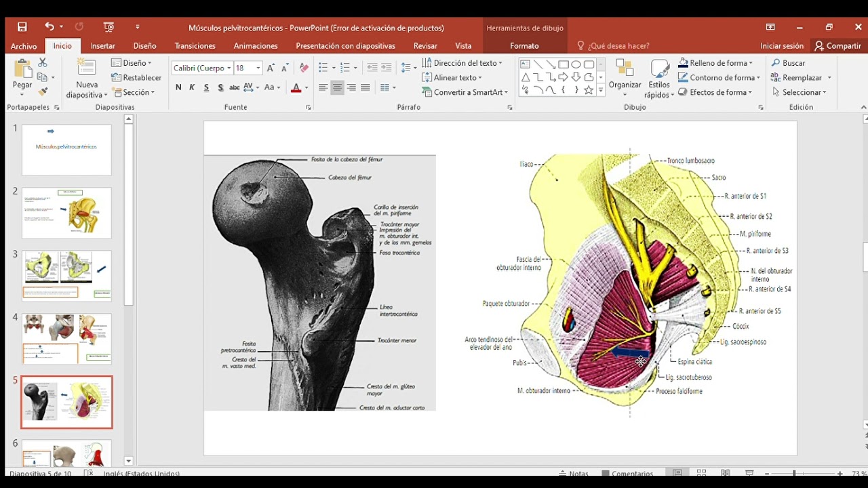Cut selection with the scissors icon
Screen dimensions: 868x488
coord(43,63)
